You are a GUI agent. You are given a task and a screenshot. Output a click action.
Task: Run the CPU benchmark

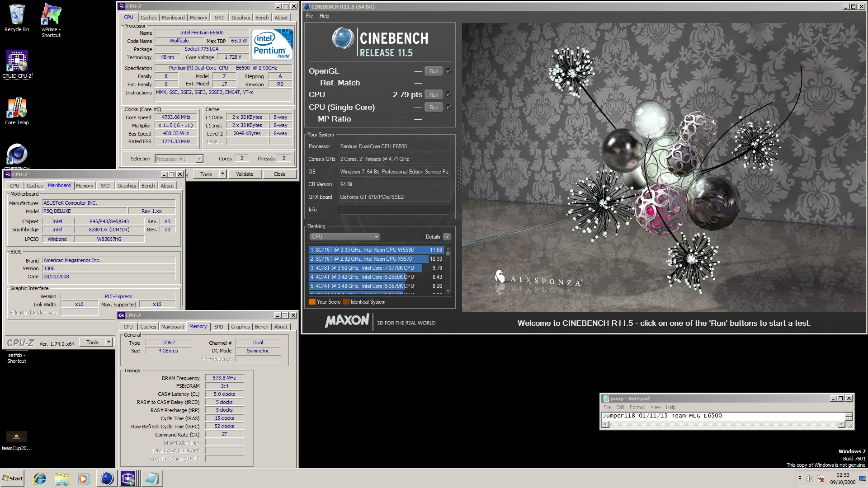[x=434, y=94]
